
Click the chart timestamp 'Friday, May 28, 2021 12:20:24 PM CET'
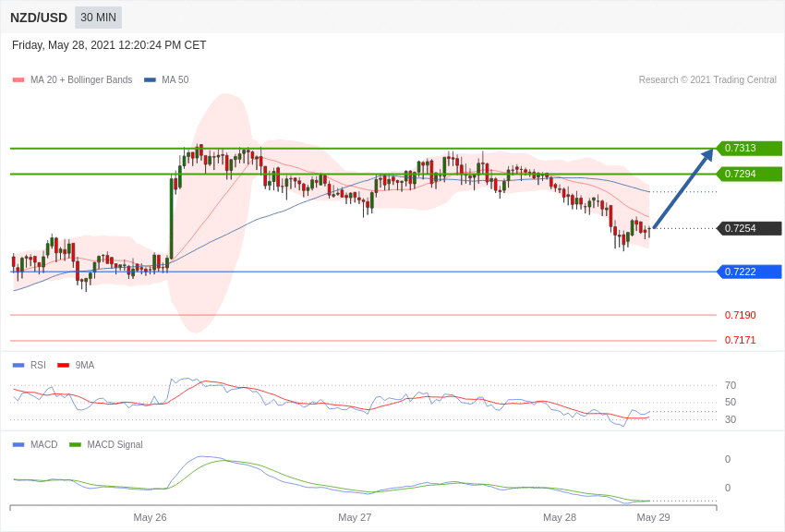point(109,45)
